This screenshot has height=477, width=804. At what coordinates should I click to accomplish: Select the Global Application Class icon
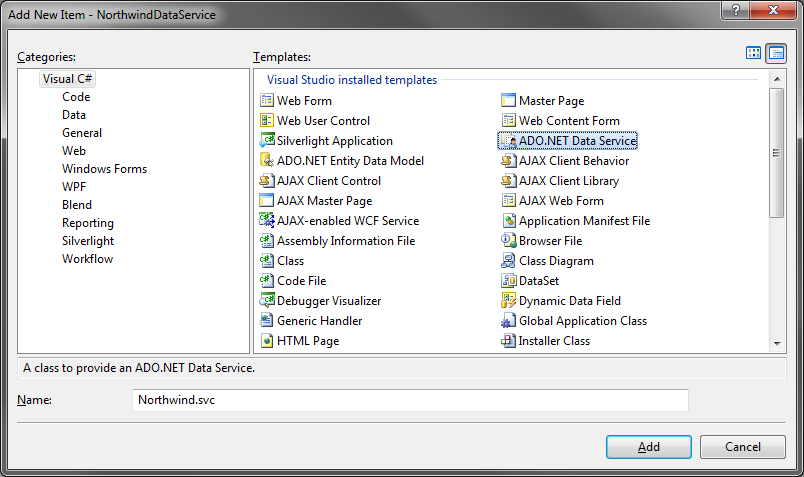(x=509, y=321)
